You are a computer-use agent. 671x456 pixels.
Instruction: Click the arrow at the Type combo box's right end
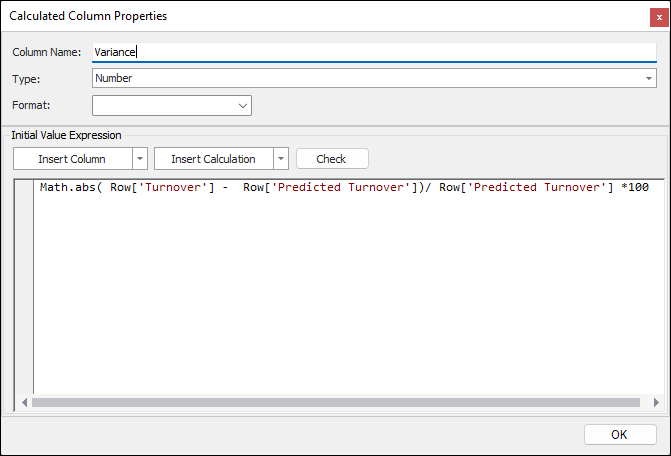(649, 78)
